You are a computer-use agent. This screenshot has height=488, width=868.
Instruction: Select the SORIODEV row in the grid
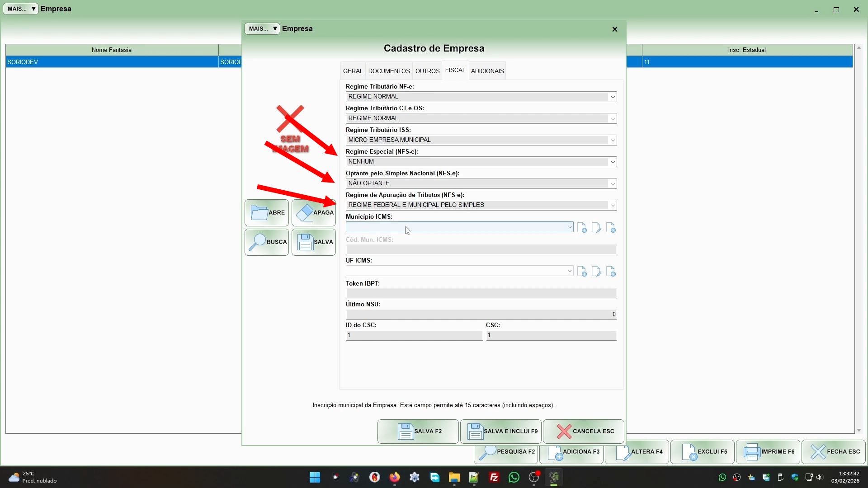point(112,62)
